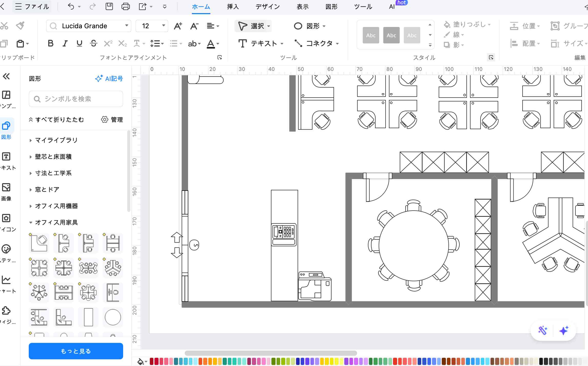Apply the first gray Abc style swatch

point(371,35)
